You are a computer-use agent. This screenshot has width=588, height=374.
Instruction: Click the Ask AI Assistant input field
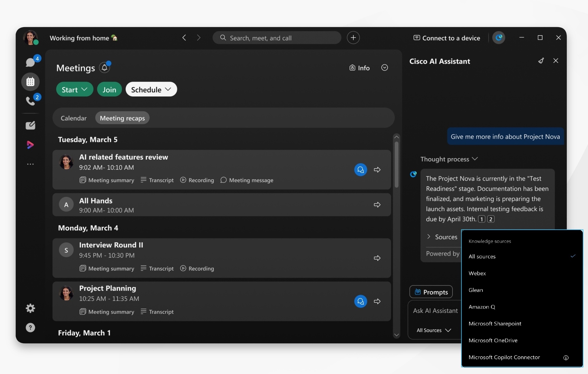coord(436,311)
